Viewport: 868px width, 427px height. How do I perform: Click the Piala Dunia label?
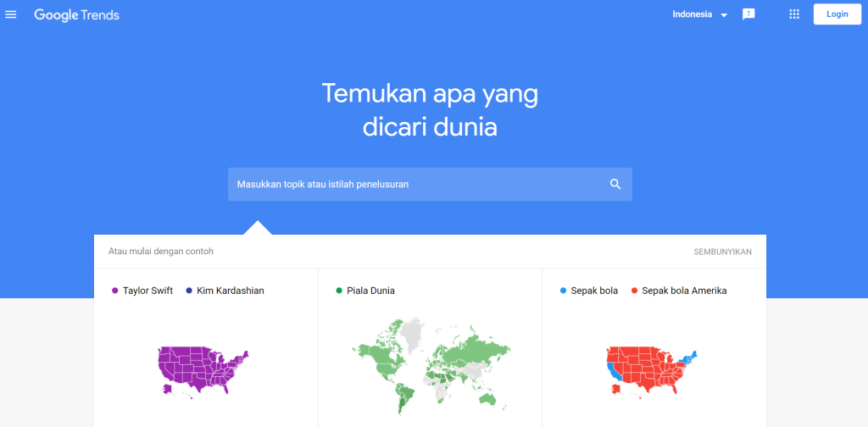tap(371, 291)
